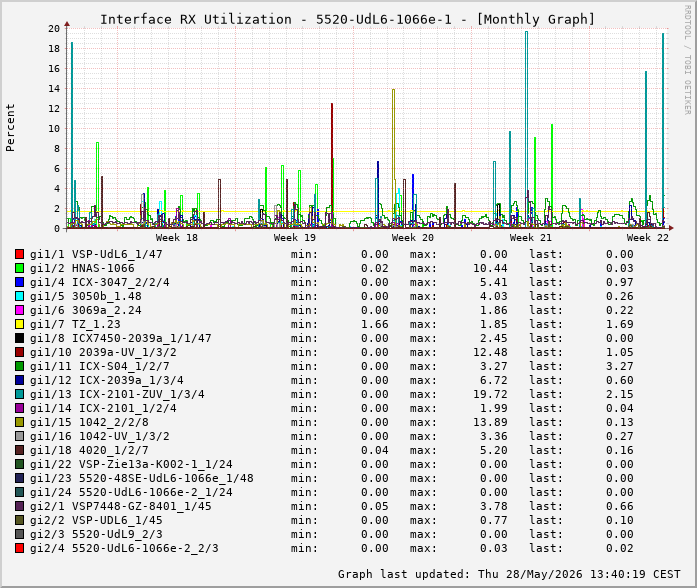Click the dark red swatch for gi1/10 2039a-UV

19,352
